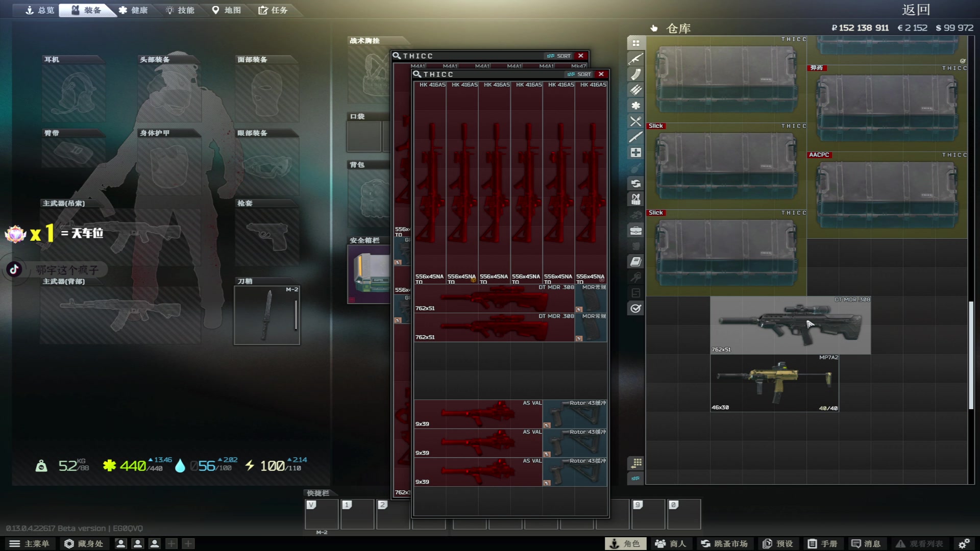Open 跳蚤市场 flea market
Viewport: 980px width, 551px height.
724,544
